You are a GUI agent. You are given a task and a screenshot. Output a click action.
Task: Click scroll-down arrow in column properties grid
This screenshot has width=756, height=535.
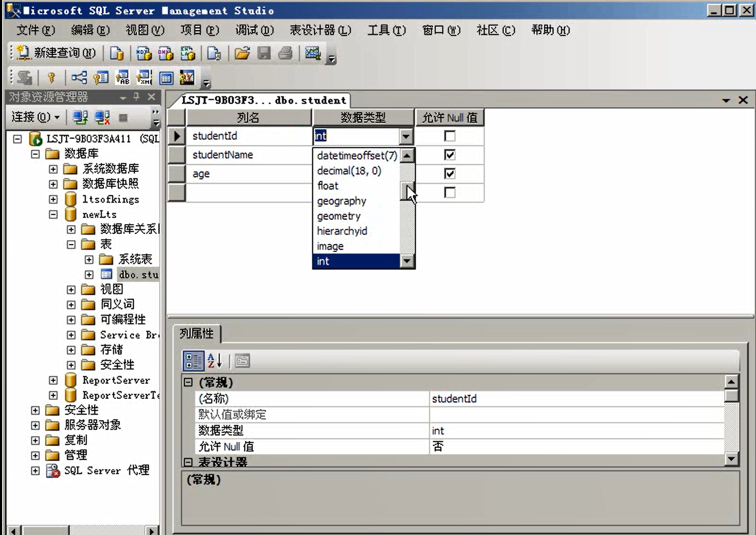[731, 459]
